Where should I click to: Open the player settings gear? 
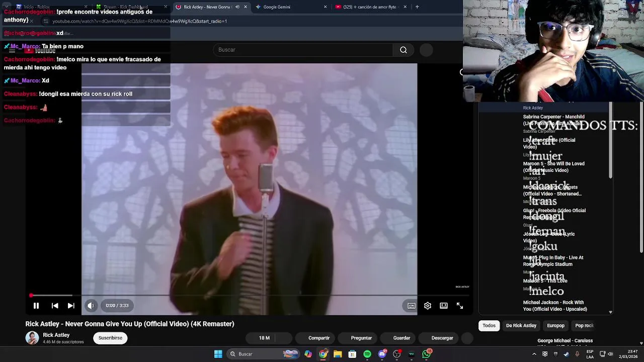[428, 306]
